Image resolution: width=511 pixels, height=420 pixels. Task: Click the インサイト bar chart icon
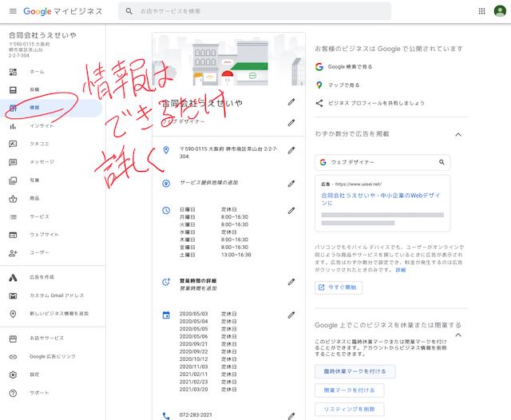pos(13,126)
